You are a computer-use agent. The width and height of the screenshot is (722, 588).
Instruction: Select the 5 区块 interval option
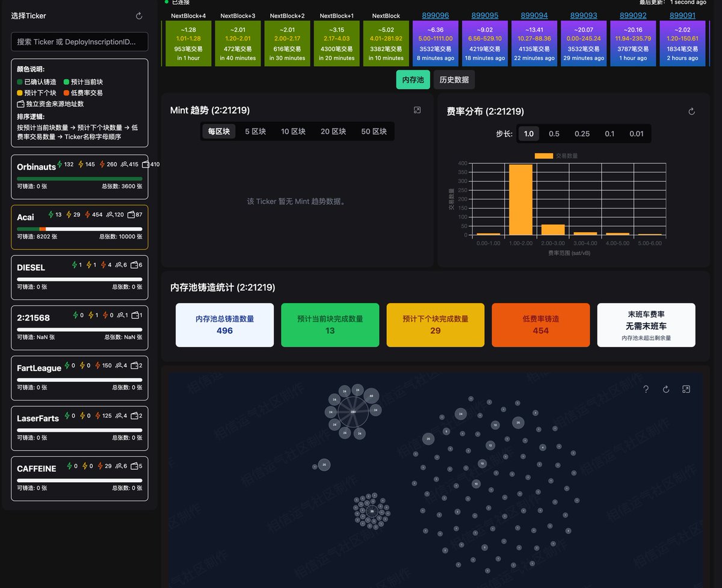[x=255, y=131]
